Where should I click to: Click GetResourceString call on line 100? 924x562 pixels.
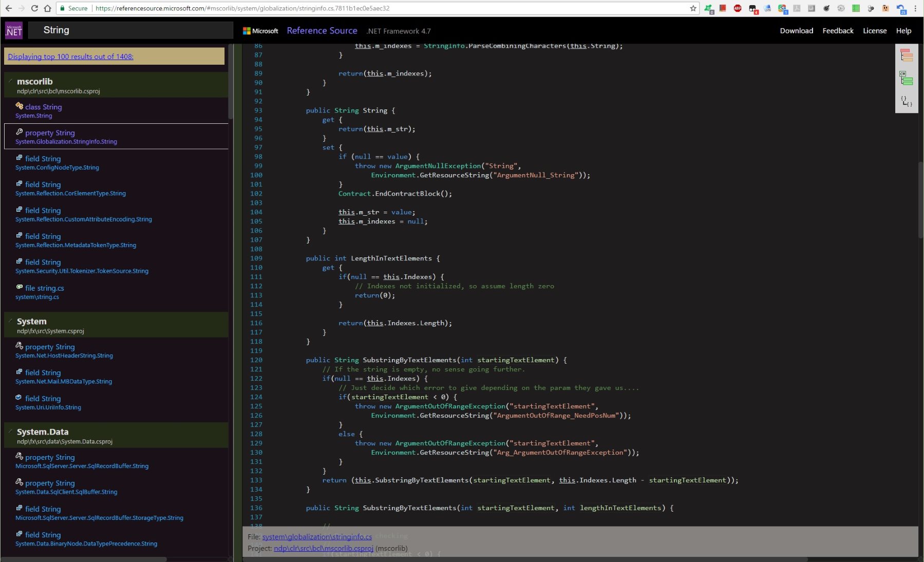[455, 175]
